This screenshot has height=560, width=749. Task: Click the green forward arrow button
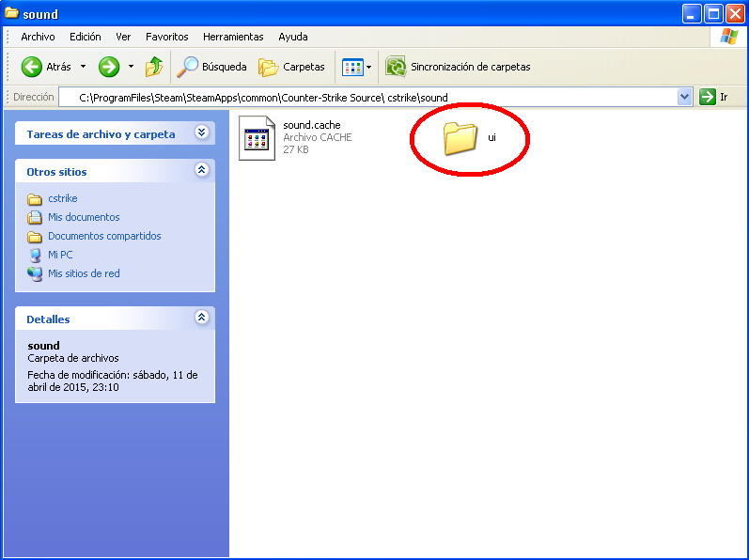[x=109, y=67]
